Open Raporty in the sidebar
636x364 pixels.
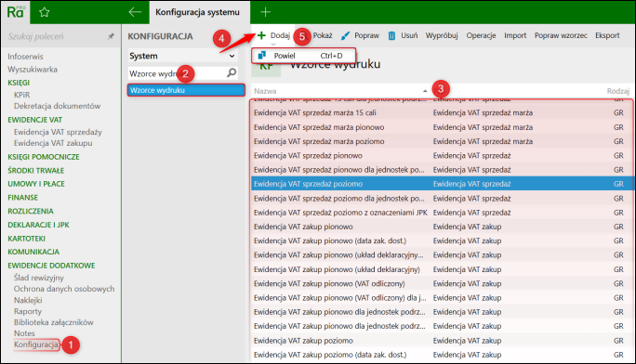(x=28, y=311)
